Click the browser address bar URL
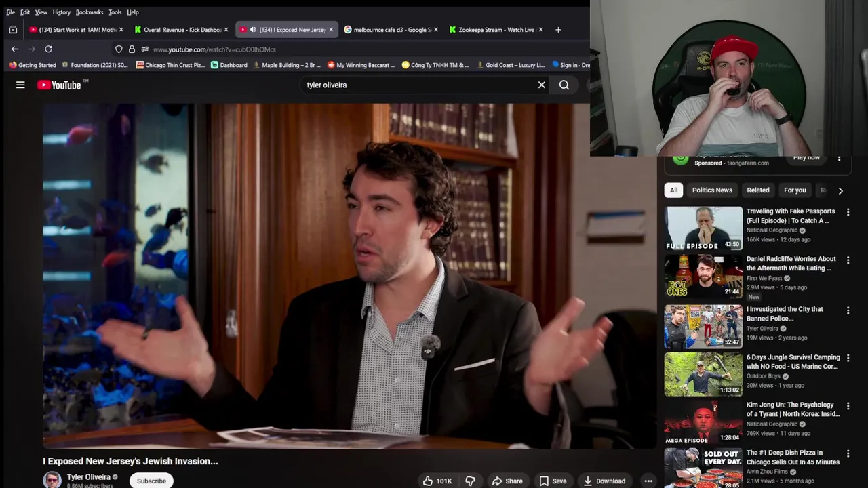The height and width of the screenshot is (488, 868). tap(214, 49)
